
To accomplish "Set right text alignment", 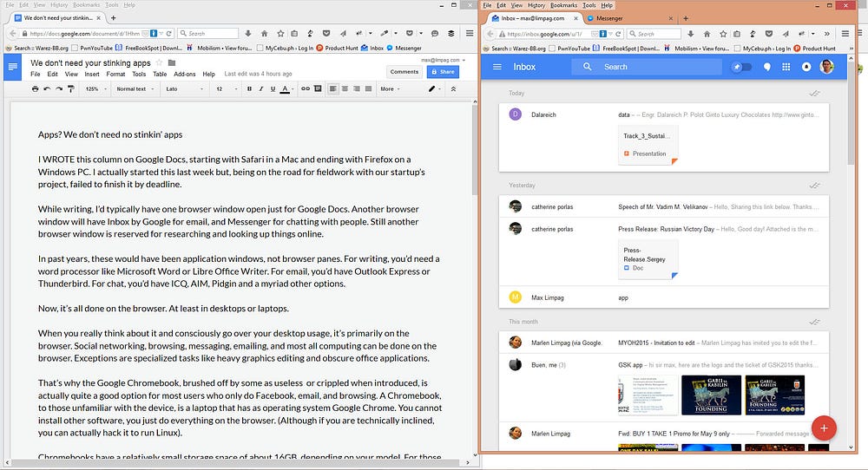I will coord(357,88).
